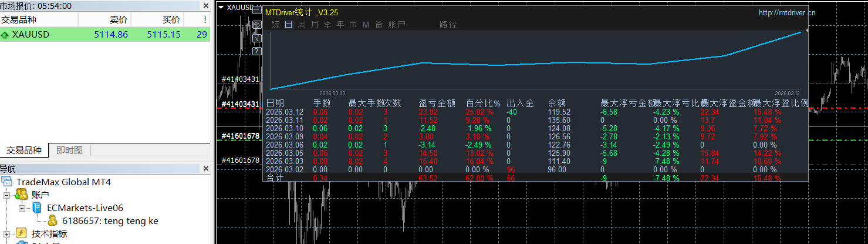Click the date 2026.03.09 row
868x244 pixels.
pyautogui.click(x=285, y=136)
